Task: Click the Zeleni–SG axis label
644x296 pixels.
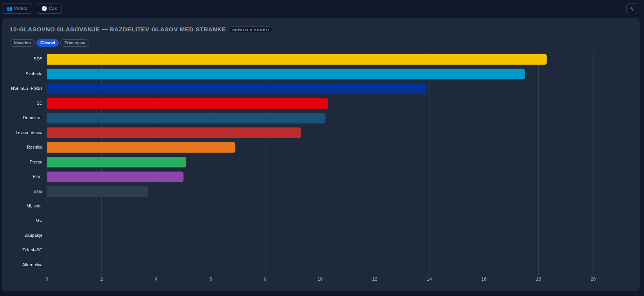Action: [32, 250]
